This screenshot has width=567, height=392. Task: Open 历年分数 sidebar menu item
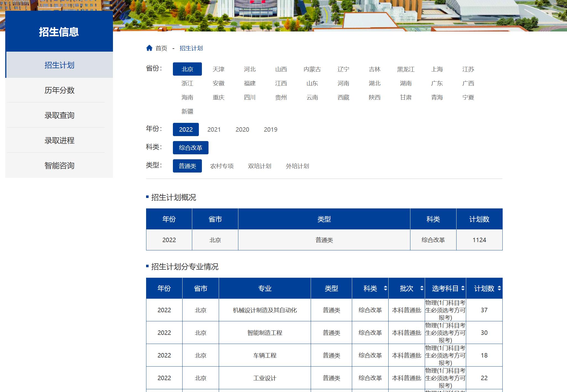point(59,90)
